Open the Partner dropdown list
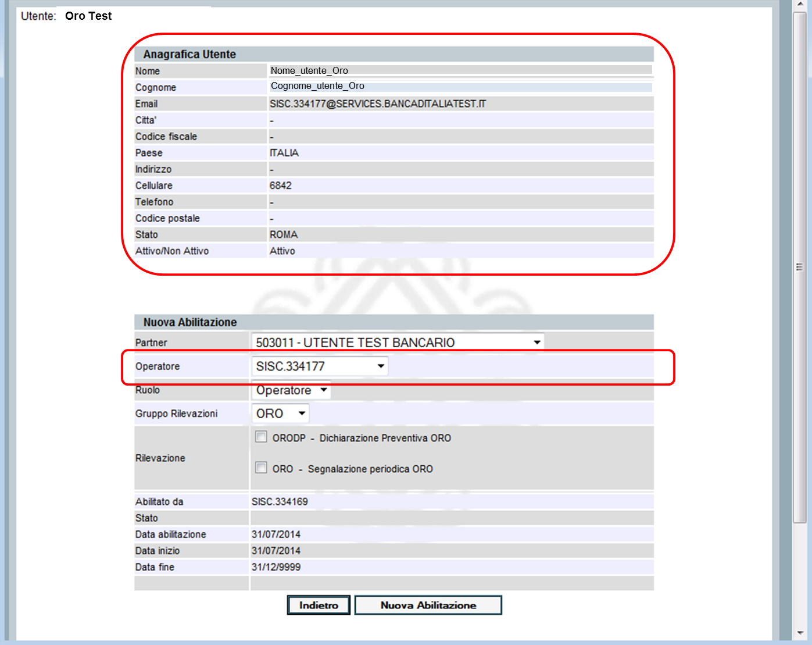812x645 pixels. 398,343
